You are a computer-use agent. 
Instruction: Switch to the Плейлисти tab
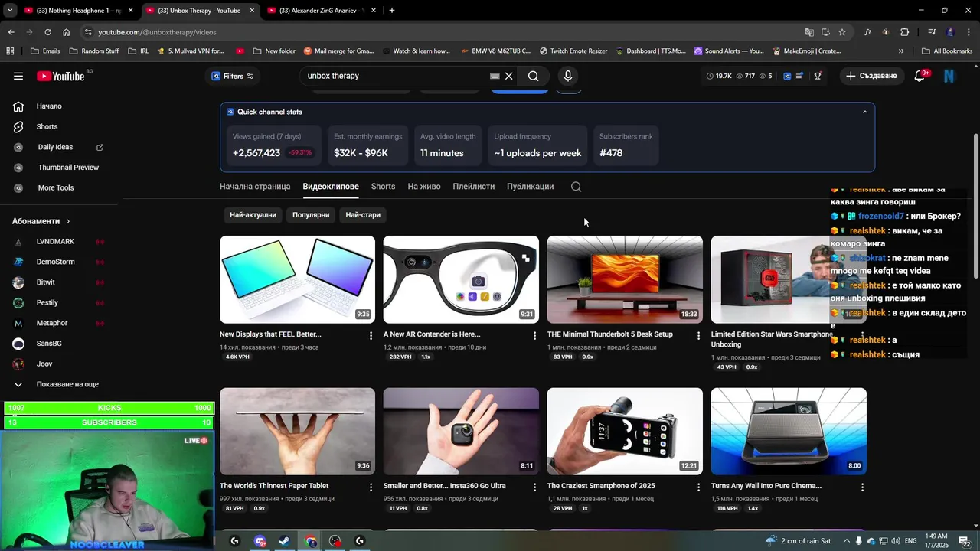[x=473, y=187]
